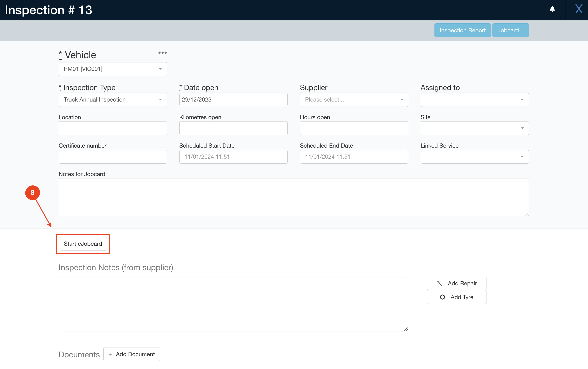Expand the Inspection Type dropdown
588x369 pixels.
(x=113, y=99)
